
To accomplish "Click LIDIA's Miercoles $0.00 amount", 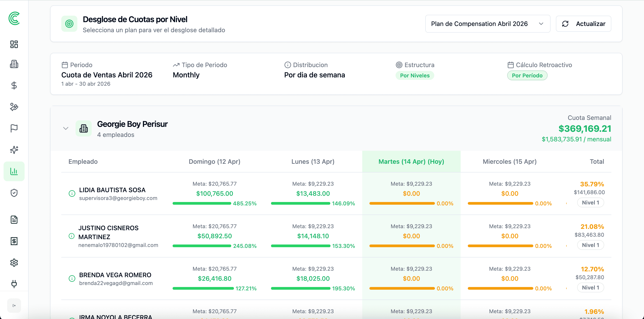I will [510, 194].
